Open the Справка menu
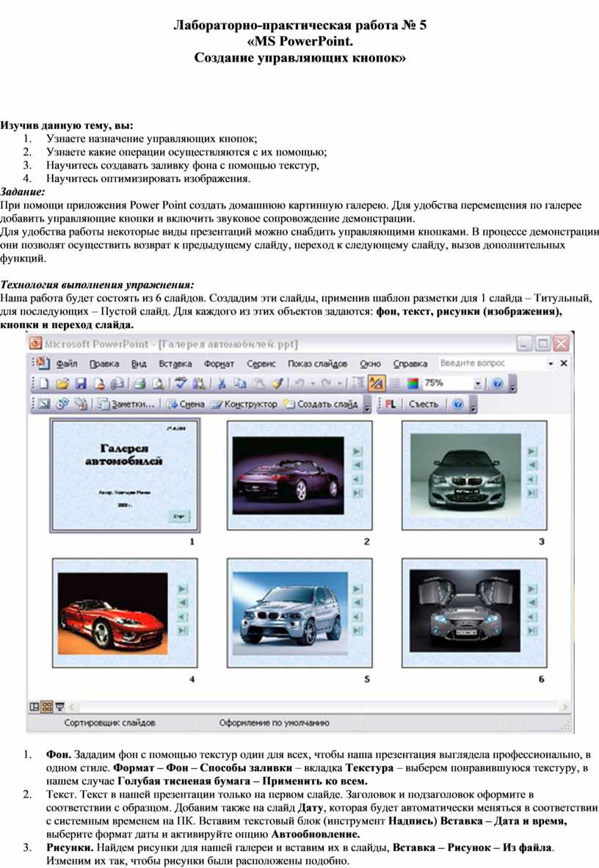This screenshot has height=868, width=599. coord(410,363)
